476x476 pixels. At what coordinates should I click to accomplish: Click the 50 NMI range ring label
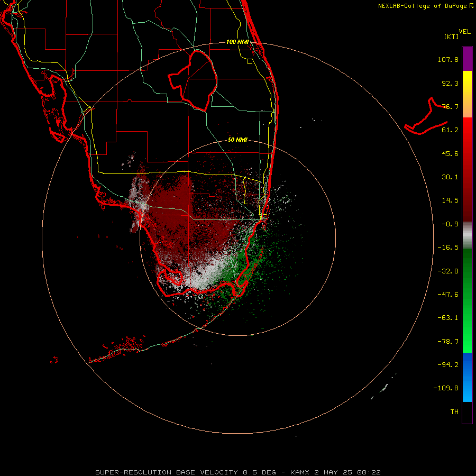pos(237,140)
